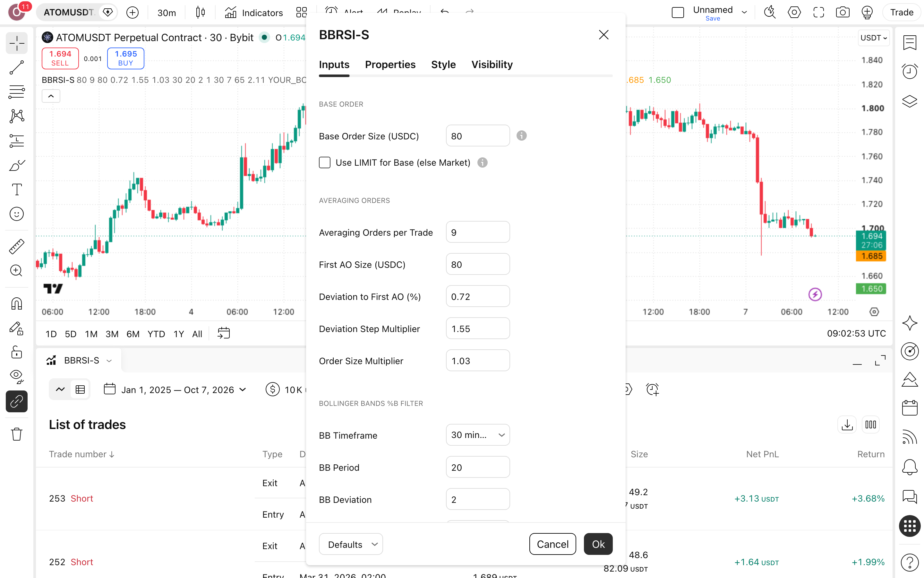This screenshot has width=924, height=578.
Task: Collapse the indicator legend chevron
Action: (x=51, y=96)
